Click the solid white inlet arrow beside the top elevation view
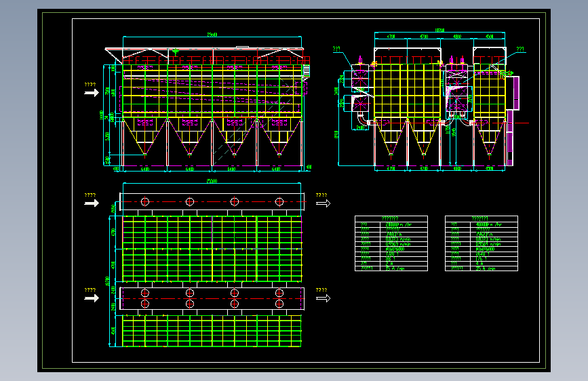This screenshot has width=588, height=381. (91, 93)
